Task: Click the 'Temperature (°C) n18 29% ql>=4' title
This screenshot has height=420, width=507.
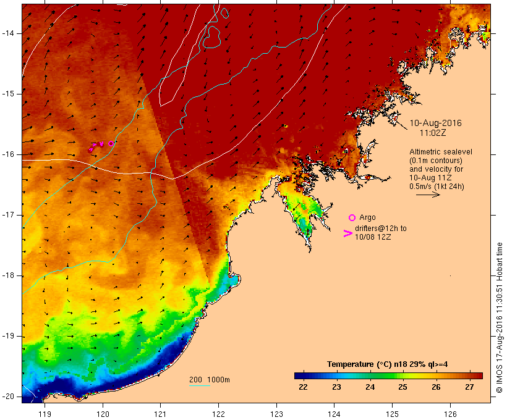Action: [x=388, y=364]
